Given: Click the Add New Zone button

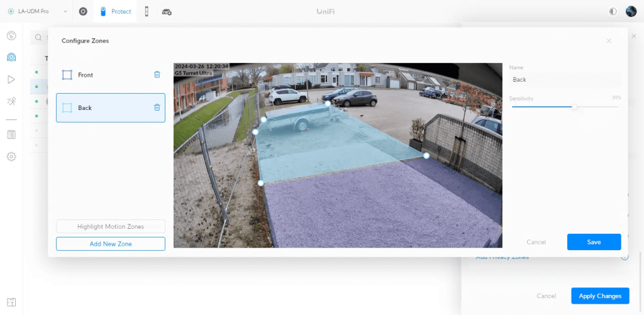Looking at the screenshot, I should coord(111,243).
